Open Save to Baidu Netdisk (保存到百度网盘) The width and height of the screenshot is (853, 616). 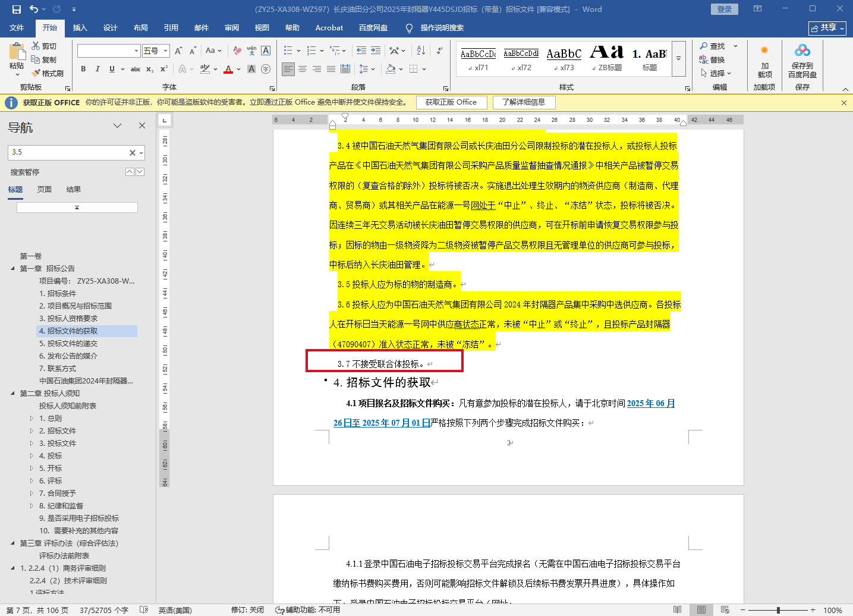coord(802,62)
